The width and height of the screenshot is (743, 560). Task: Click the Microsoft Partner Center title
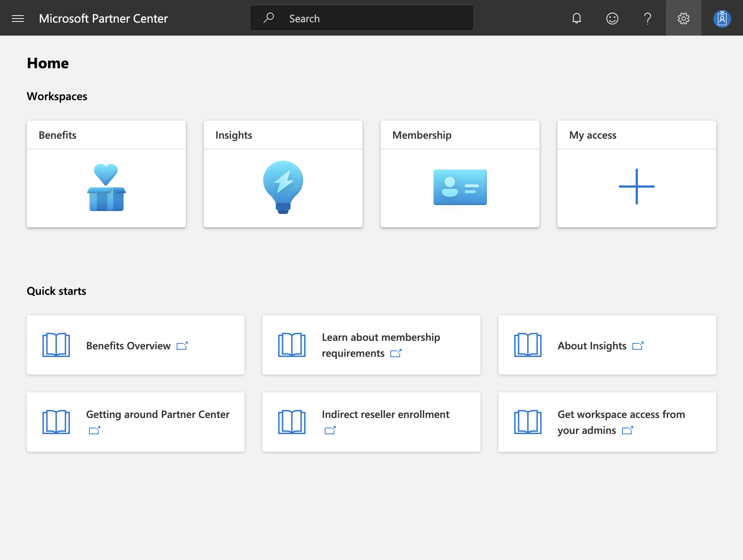(103, 19)
